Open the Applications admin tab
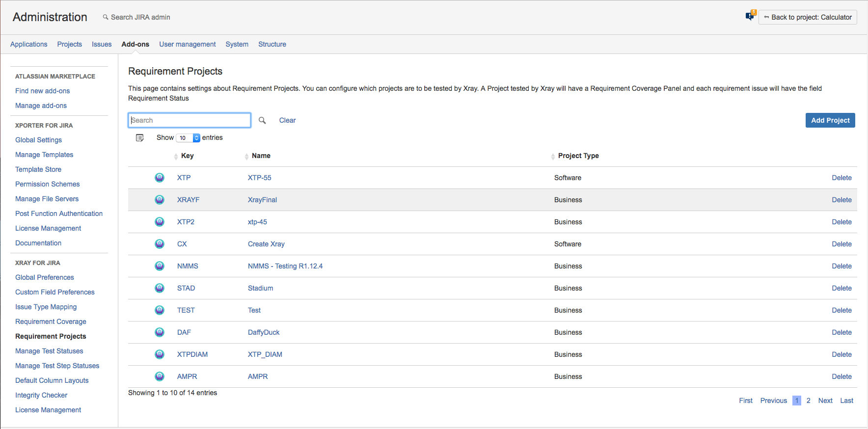The width and height of the screenshot is (868, 429). coord(29,44)
